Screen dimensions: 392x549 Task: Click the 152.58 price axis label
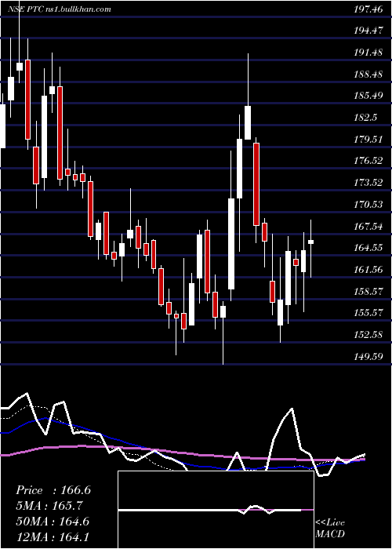(368, 334)
